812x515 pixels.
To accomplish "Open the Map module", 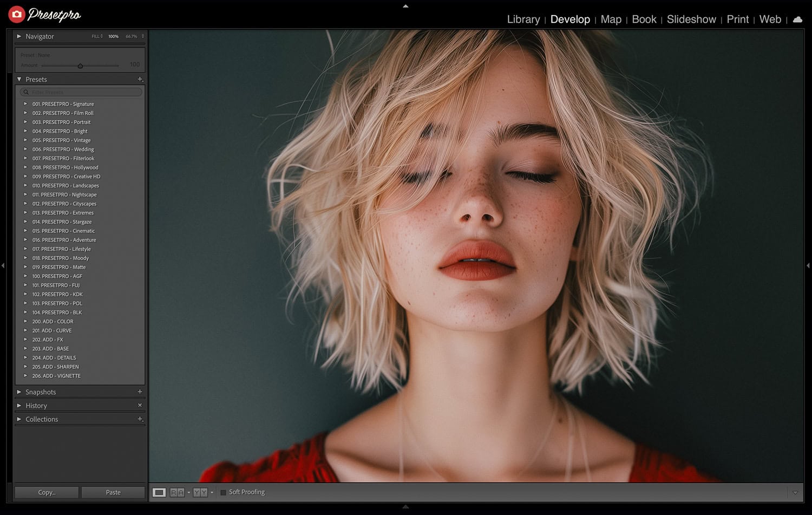I will click(x=611, y=19).
